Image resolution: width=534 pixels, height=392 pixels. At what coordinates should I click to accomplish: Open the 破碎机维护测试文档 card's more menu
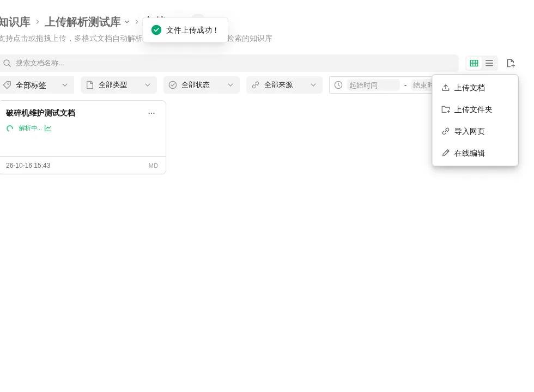(x=151, y=113)
